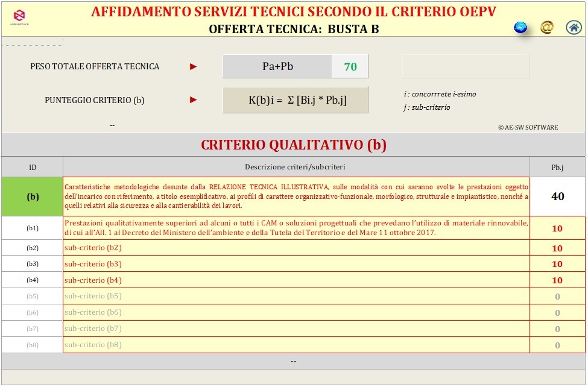This screenshot has height=387, width=588.
Task: Click the K(b)i formula button
Action: [295, 100]
